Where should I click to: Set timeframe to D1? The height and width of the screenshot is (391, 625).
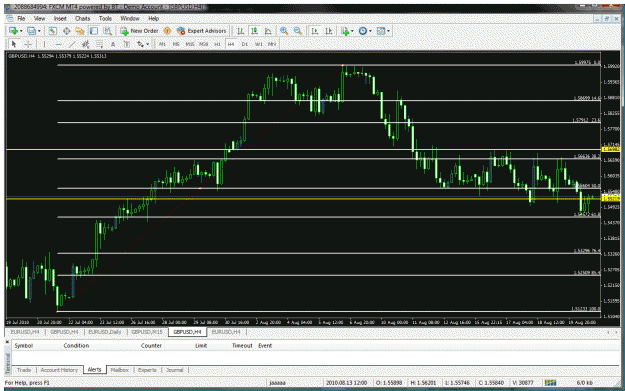pos(245,44)
